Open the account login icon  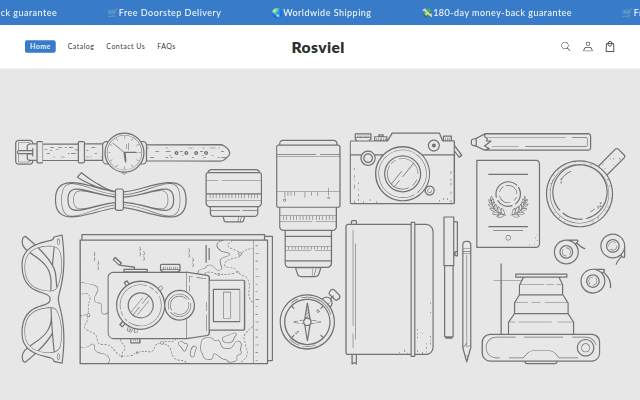(x=588, y=47)
